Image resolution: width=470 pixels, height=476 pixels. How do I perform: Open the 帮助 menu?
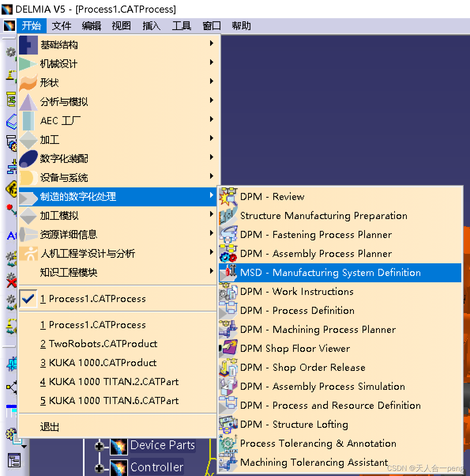pyautogui.click(x=241, y=26)
